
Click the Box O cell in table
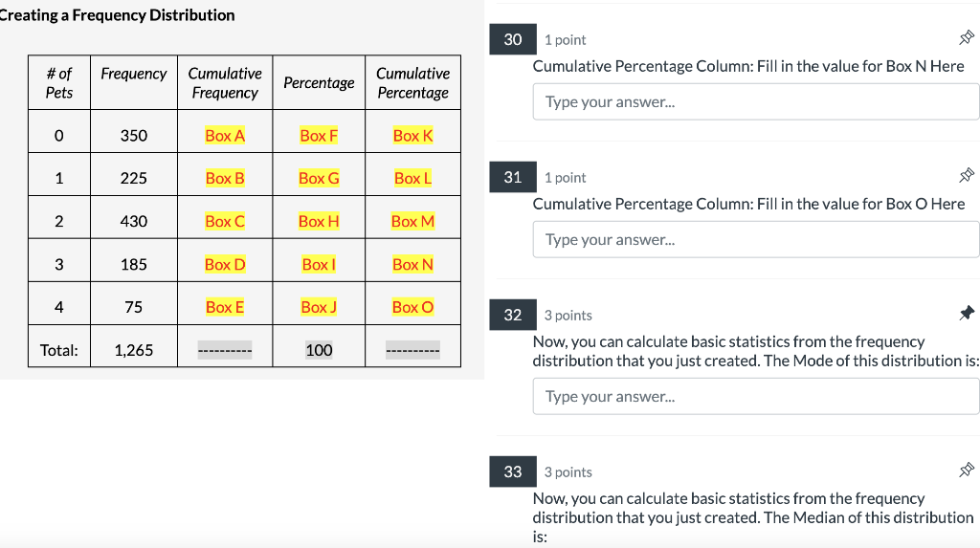(x=412, y=307)
